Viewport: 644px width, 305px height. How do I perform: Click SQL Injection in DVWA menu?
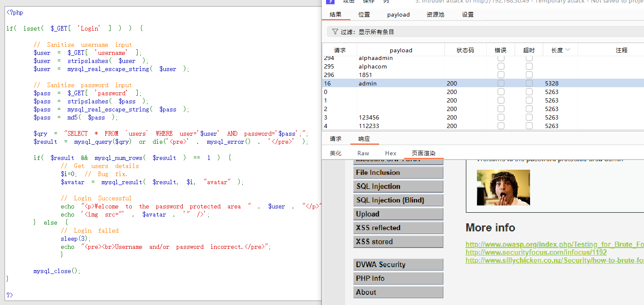click(x=398, y=186)
